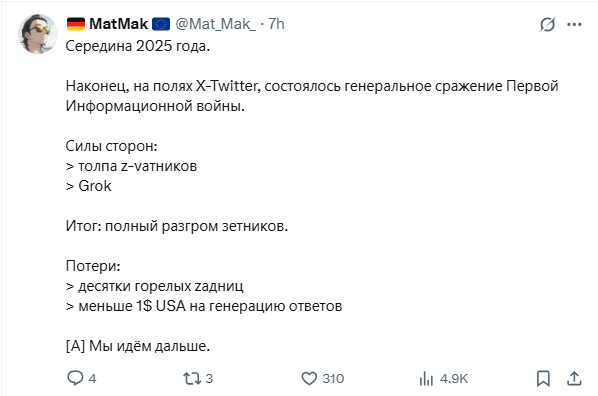Open the MatMak display name link
Viewport: 598px width, 396px height.
pos(118,24)
